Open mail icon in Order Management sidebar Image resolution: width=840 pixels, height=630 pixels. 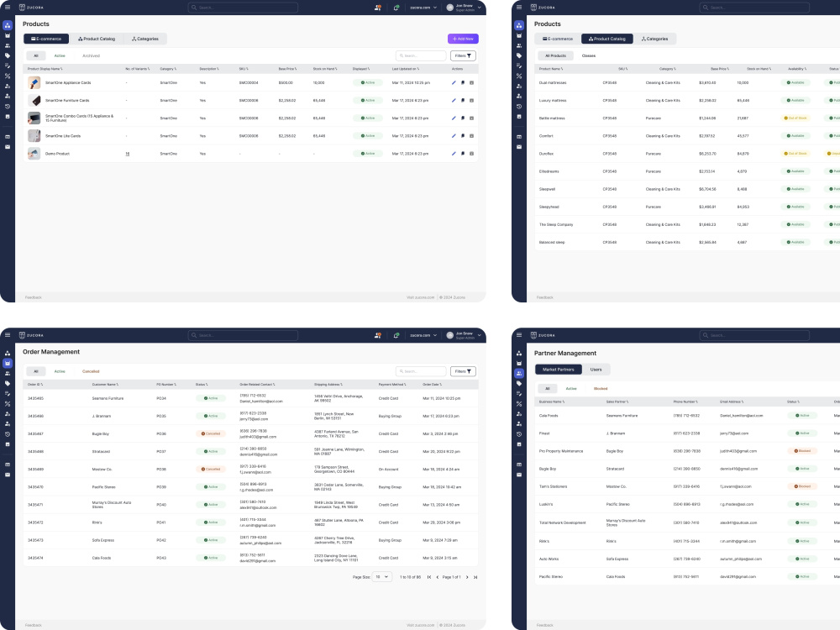(x=8, y=475)
